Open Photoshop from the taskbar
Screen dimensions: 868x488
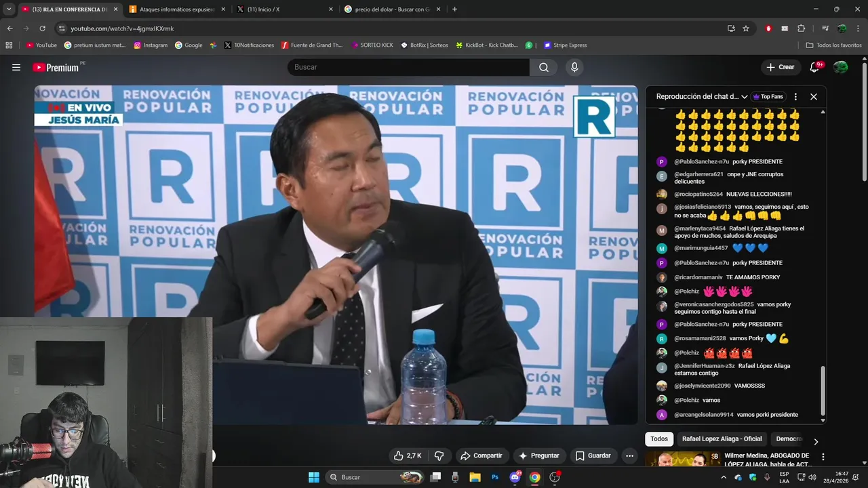tap(495, 477)
